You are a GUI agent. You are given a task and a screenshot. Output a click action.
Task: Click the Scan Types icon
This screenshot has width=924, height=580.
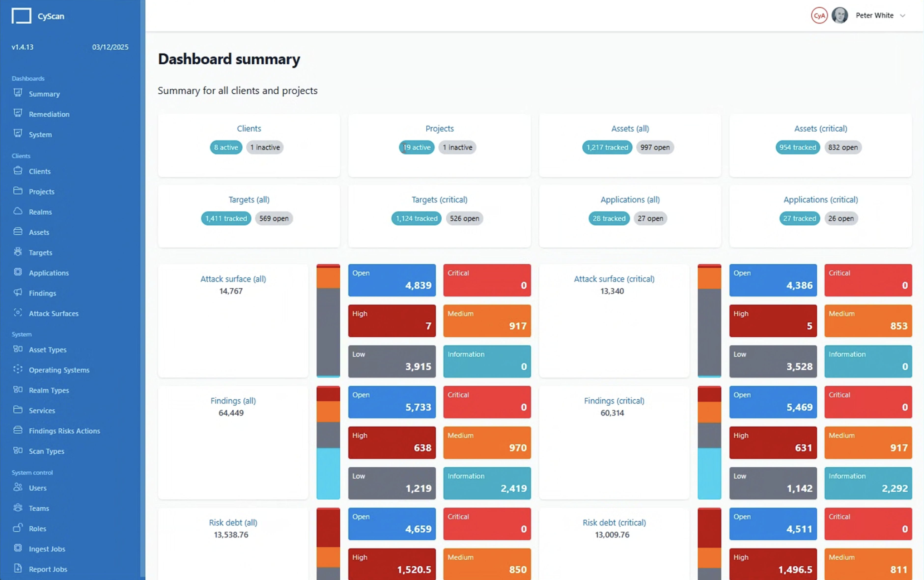pyautogui.click(x=18, y=450)
